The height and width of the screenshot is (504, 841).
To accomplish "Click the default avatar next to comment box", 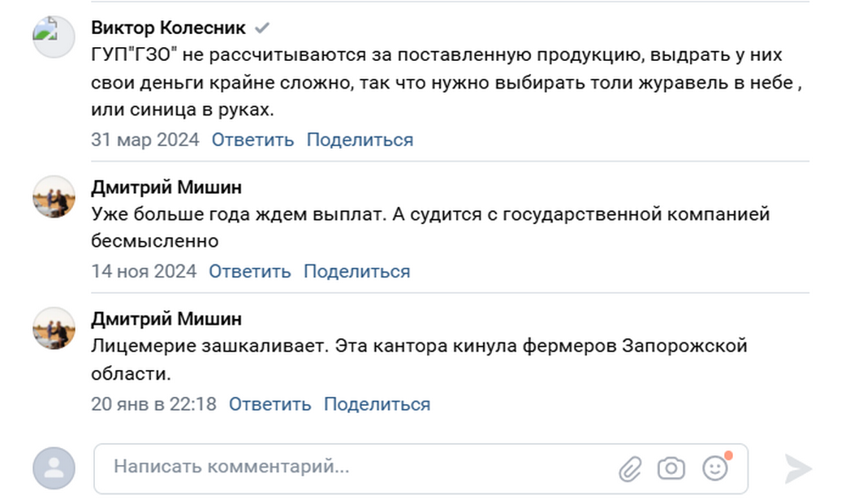I will click(53, 468).
